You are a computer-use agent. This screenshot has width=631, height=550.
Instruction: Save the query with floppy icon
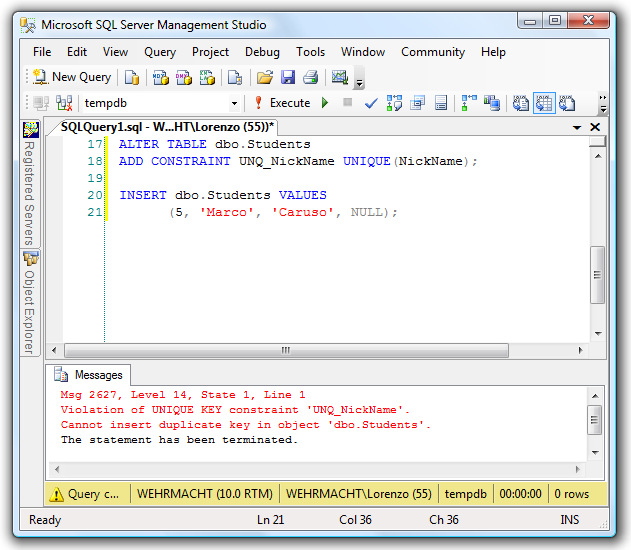(x=288, y=77)
